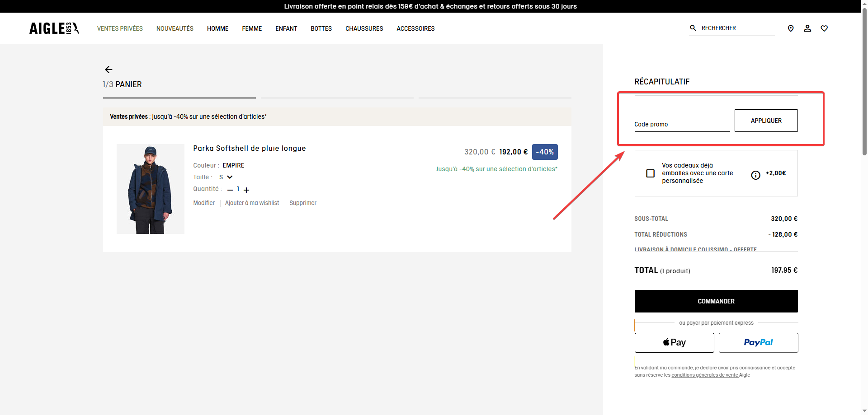Click the 197,95 € total amount
This screenshot has width=868, height=415.
pos(784,270)
